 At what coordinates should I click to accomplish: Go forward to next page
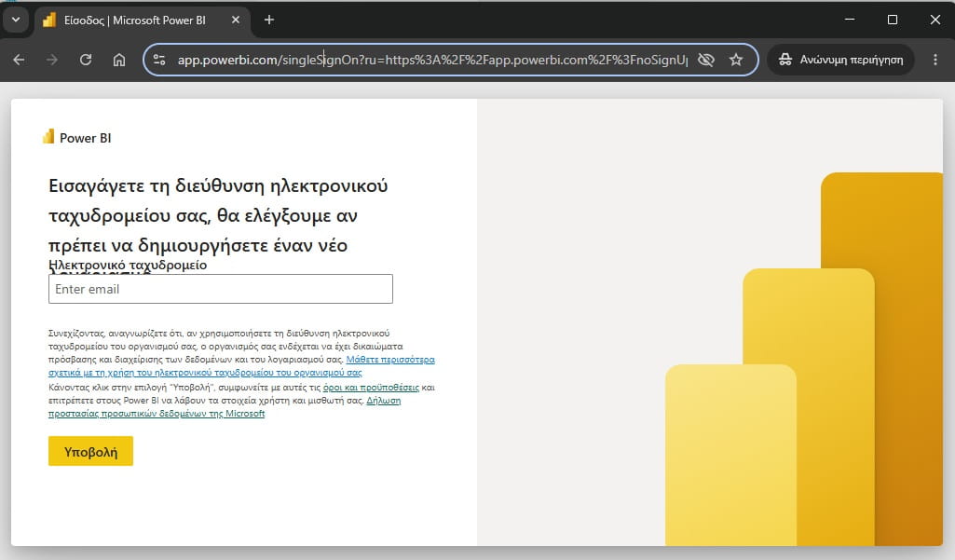52,60
